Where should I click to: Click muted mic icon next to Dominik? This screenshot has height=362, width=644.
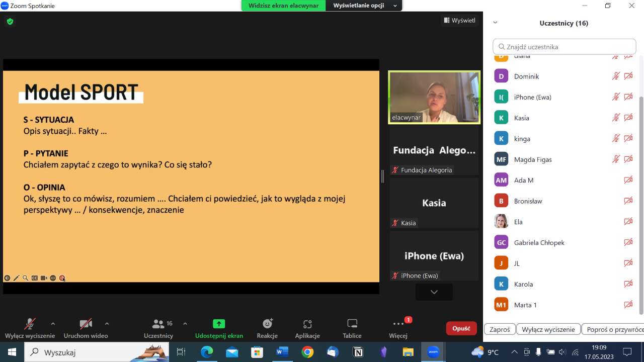[x=616, y=76]
